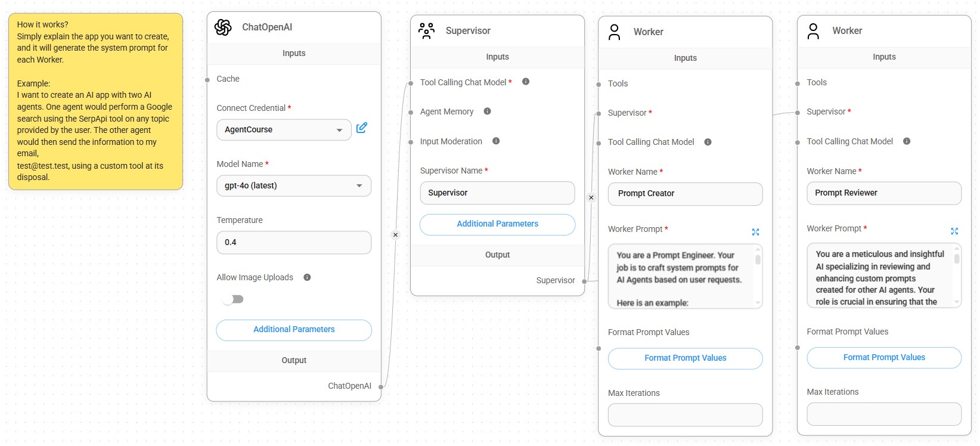Remove the Supervisor to Worker connection edge

pos(591,197)
